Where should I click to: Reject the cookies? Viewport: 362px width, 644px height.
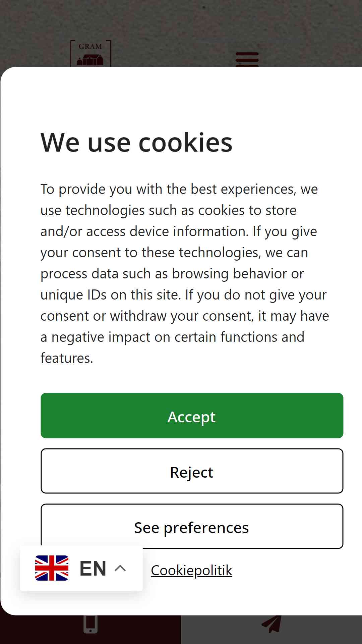pos(192,471)
